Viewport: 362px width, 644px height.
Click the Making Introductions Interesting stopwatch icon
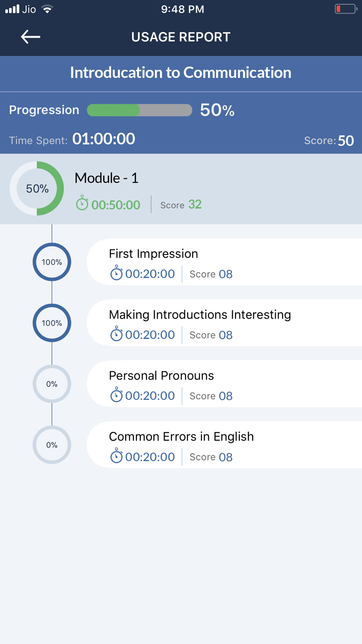[x=116, y=334]
